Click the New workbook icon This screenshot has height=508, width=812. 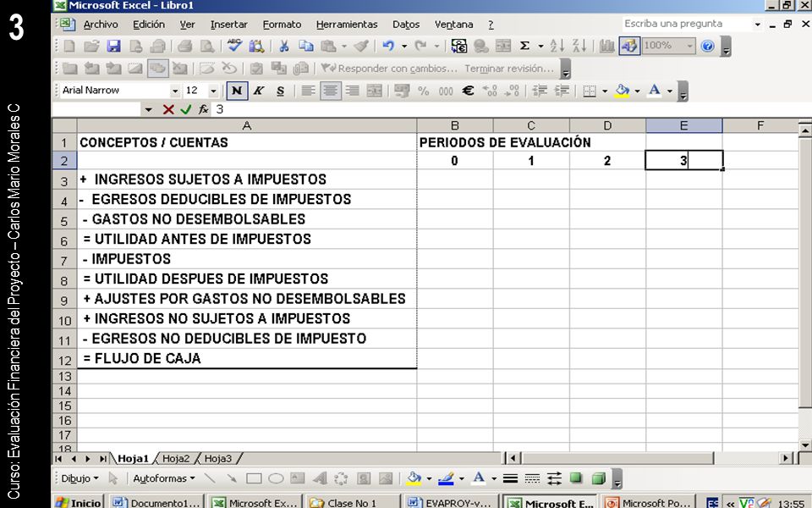tap(69, 46)
